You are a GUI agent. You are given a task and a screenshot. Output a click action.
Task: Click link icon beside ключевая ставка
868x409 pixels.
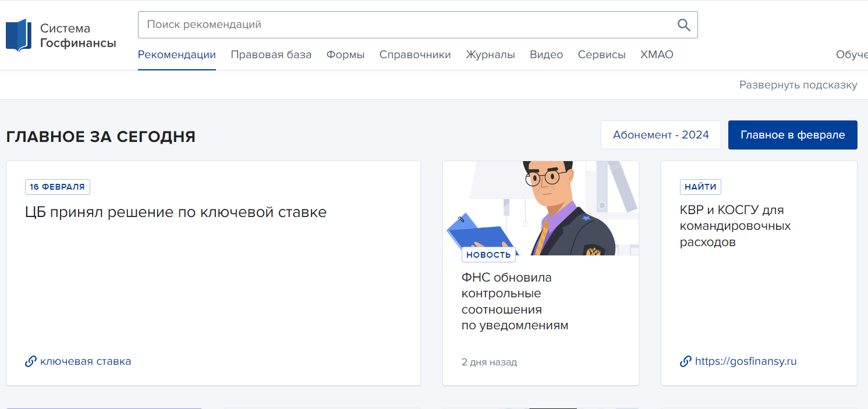pos(31,361)
